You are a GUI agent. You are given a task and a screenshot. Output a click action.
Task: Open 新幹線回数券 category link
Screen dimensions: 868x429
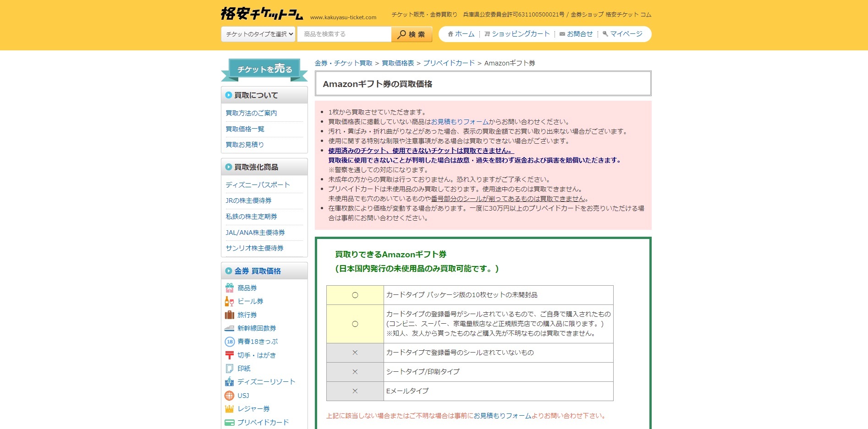click(257, 328)
